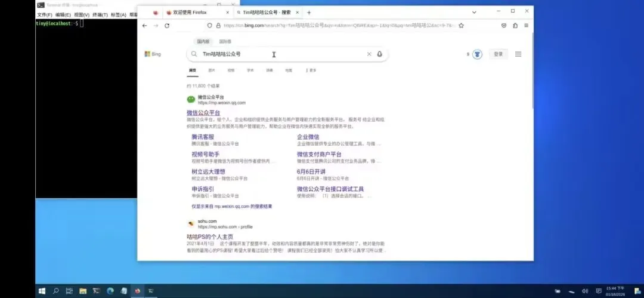
Task: Select the 视频 results tab
Action: point(231,70)
